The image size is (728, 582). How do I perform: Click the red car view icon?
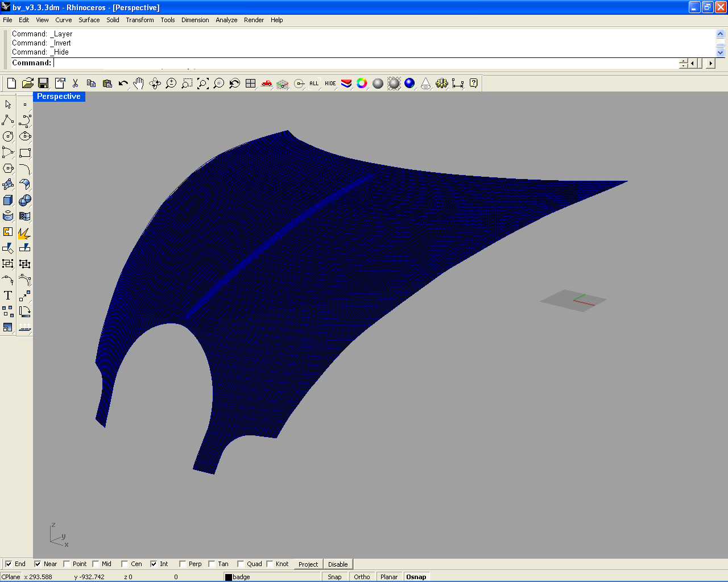(266, 84)
